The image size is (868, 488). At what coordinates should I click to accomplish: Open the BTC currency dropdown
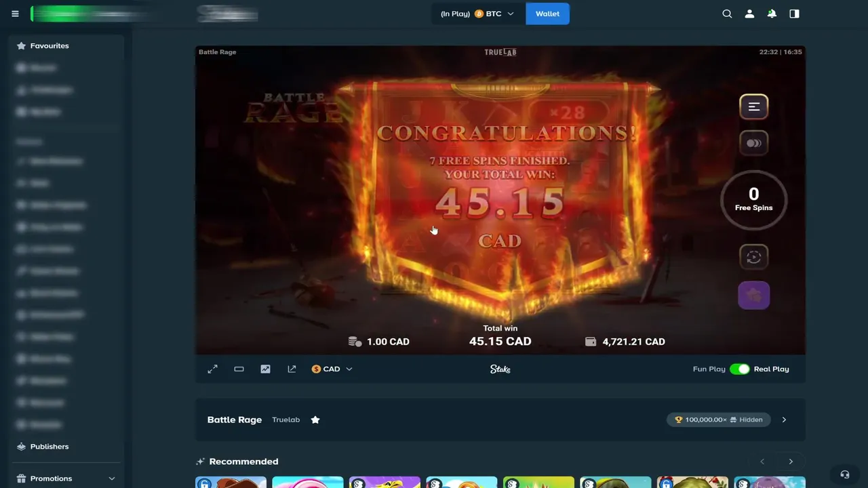tap(478, 14)
